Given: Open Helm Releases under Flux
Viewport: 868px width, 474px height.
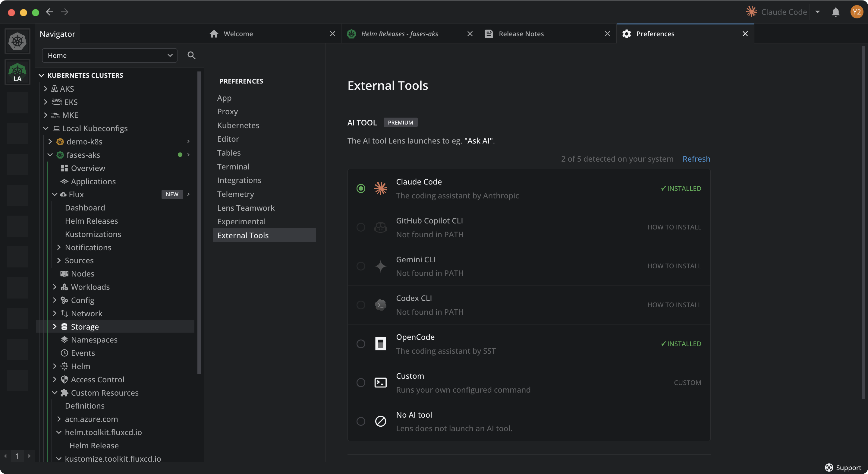Looking at the screenshot, I should 91,221.
